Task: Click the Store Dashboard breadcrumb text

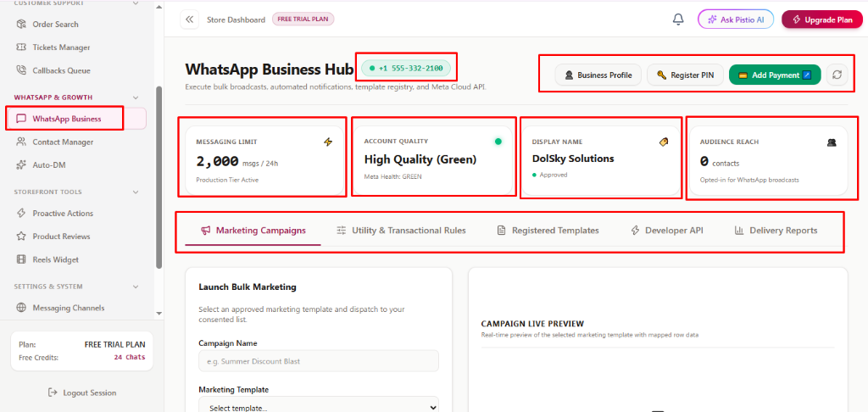Action: pos(236,19)
